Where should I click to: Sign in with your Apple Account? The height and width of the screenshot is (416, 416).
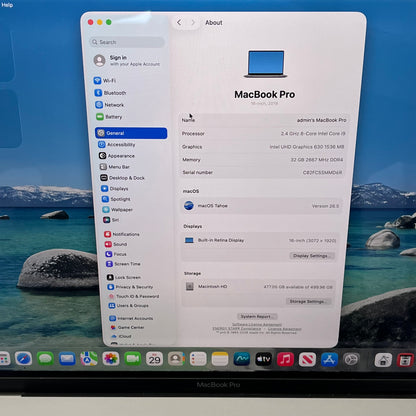(x=127, y=60)
